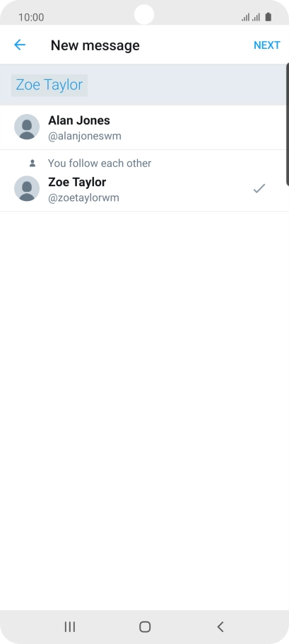Uncheck the Zoe Taylor selection checkmark

tap(259, 188)
